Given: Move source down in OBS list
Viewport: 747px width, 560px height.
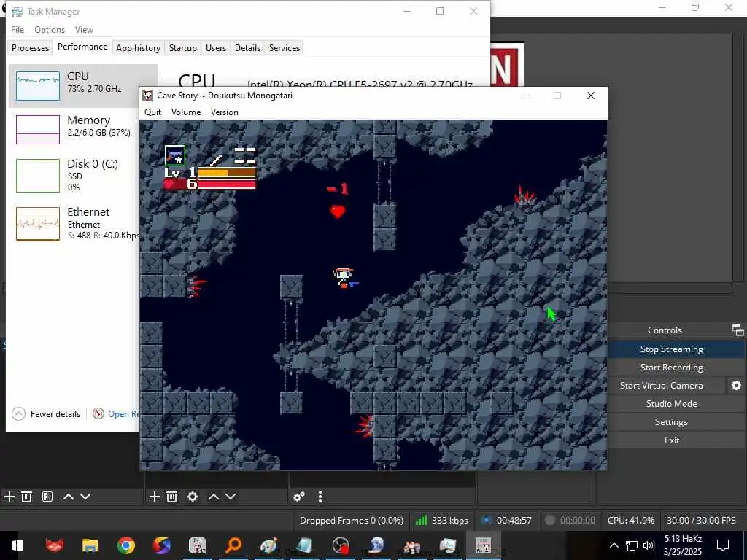Looking at the screenshot, I should pyautogui.click(x=231, y=497).
